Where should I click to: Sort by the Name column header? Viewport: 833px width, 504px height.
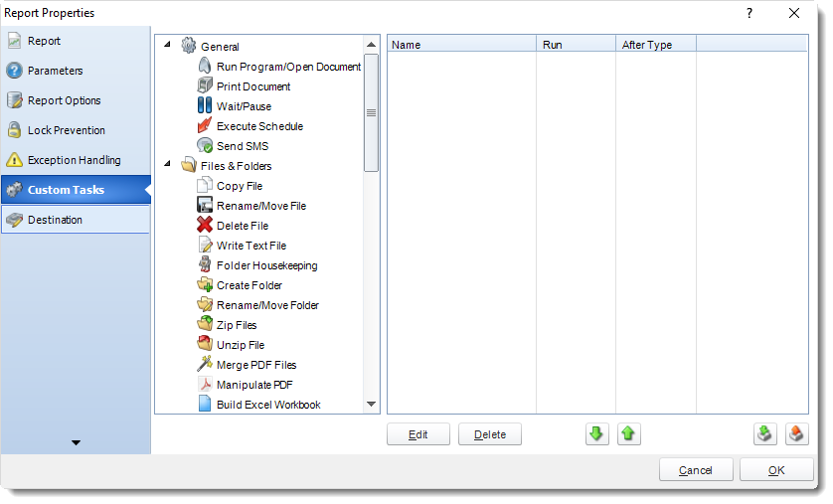pyautogui.click(x=461, y=45)
